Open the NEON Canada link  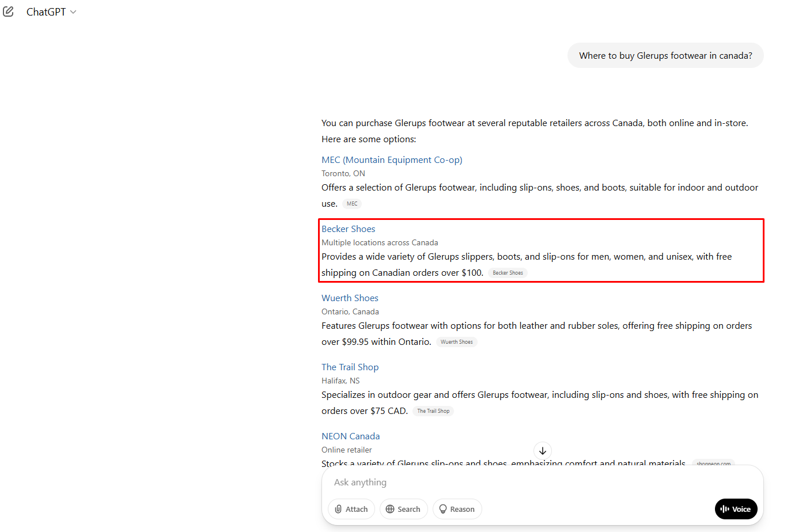click(x=350, y=436)
